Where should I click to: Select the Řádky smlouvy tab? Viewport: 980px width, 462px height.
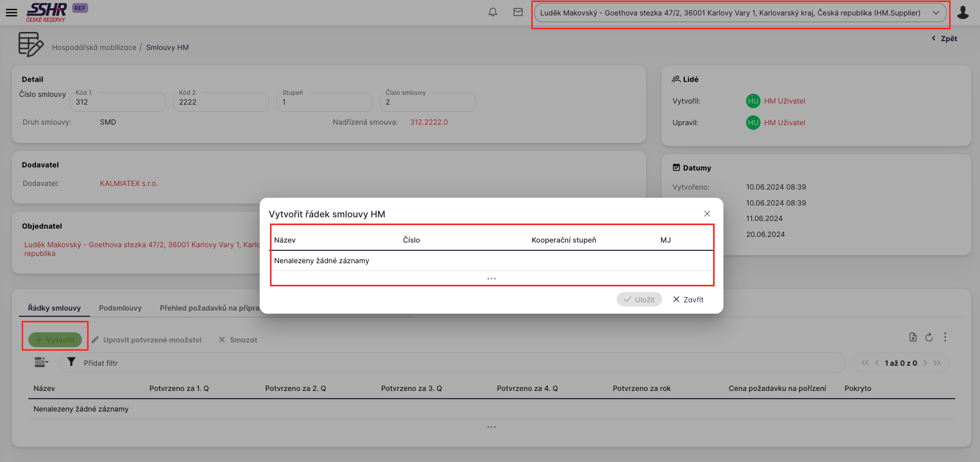pyautogui.click(x=54, y=308)
